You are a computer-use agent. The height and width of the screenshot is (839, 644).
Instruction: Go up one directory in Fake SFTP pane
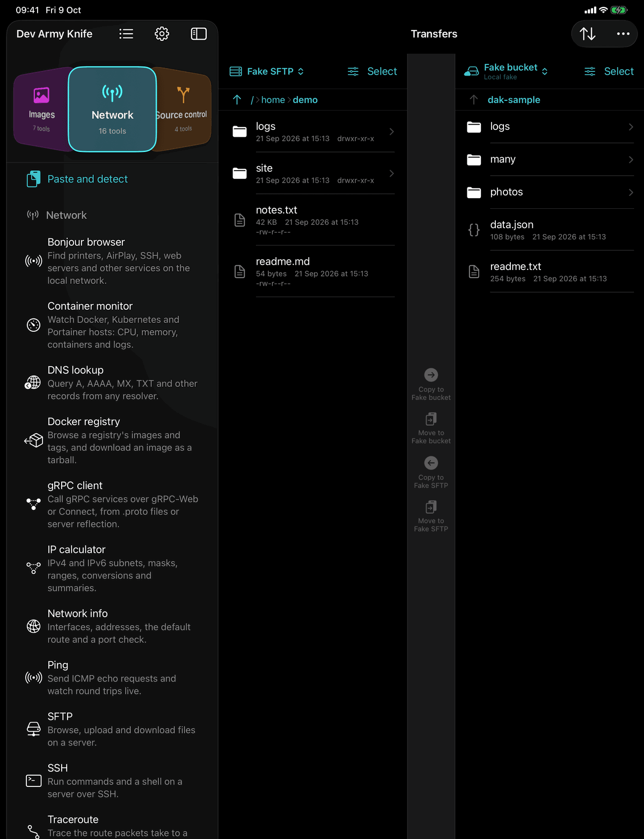tap(237, 100)
